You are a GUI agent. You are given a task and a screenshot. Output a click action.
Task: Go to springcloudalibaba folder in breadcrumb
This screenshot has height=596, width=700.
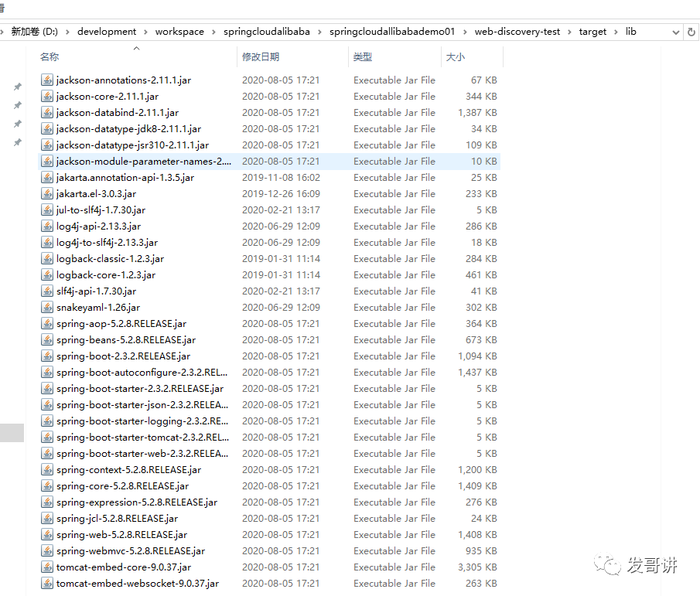point(267,32)
